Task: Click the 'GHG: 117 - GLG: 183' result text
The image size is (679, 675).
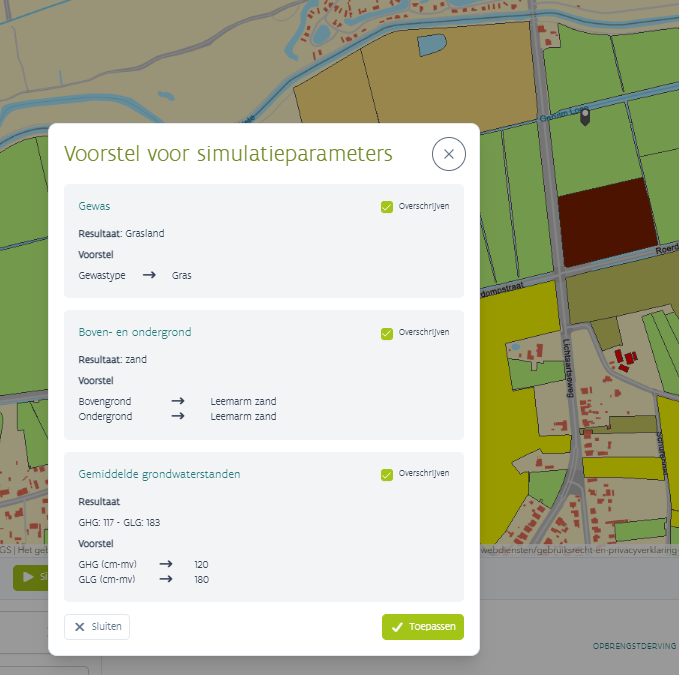Action: [119, 523]
